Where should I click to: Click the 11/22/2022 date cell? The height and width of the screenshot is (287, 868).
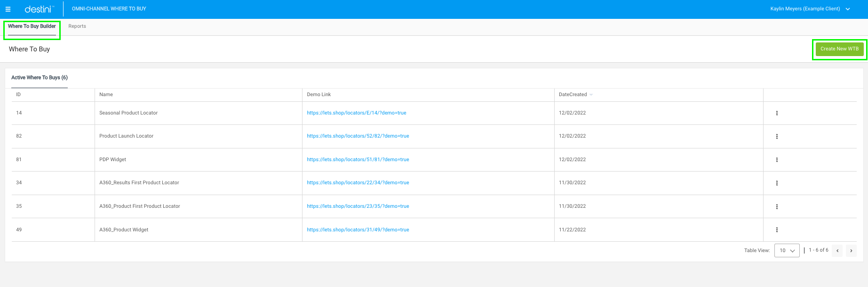(x=572, y=230)
